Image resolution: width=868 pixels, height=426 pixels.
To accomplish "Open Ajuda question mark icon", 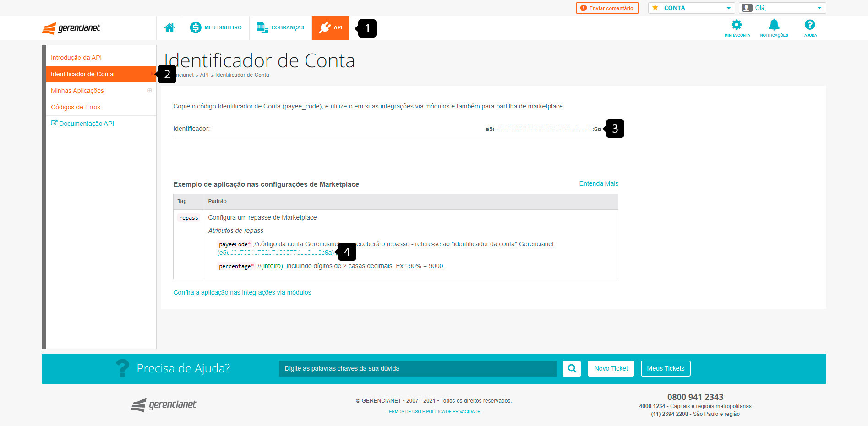I will (x=810, y=28).
